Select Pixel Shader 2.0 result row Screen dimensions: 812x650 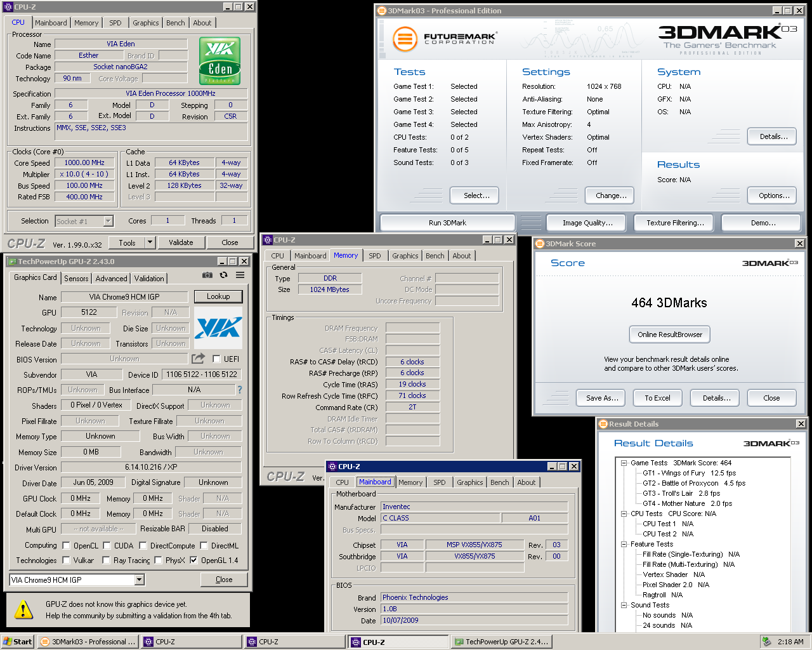[676, 585]
